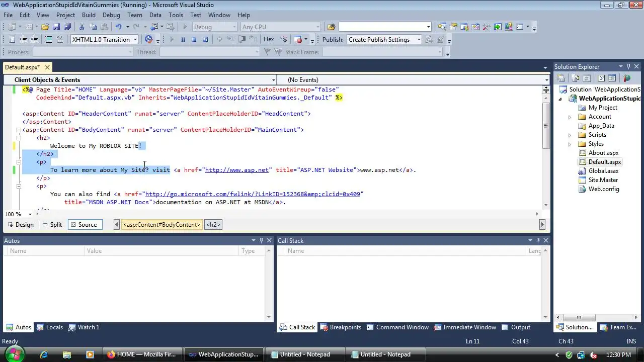Open the Command Window tab
This screenshot has height=362, width=644.
pyautogui.click(x=397, y=327)
